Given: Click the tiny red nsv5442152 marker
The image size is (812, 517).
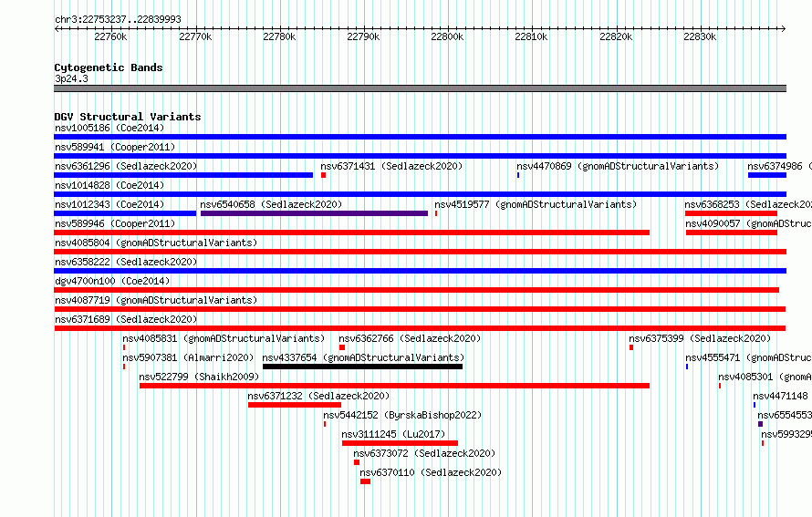Looking at the screenshot, I should 325,424.
